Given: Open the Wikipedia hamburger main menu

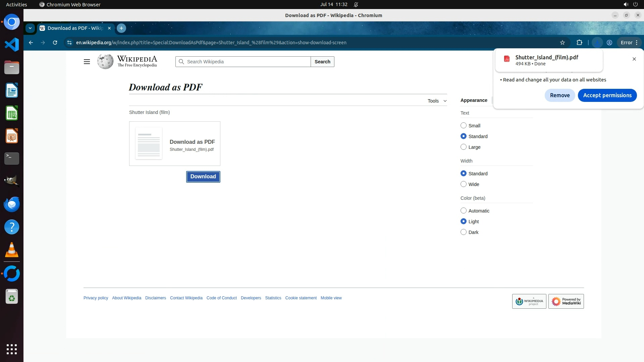Looking at the screenshot, I should click(x=87, y=62).
